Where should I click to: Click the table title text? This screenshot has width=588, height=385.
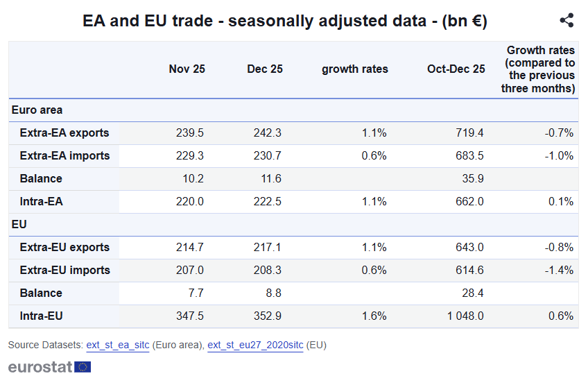(285, 21)
